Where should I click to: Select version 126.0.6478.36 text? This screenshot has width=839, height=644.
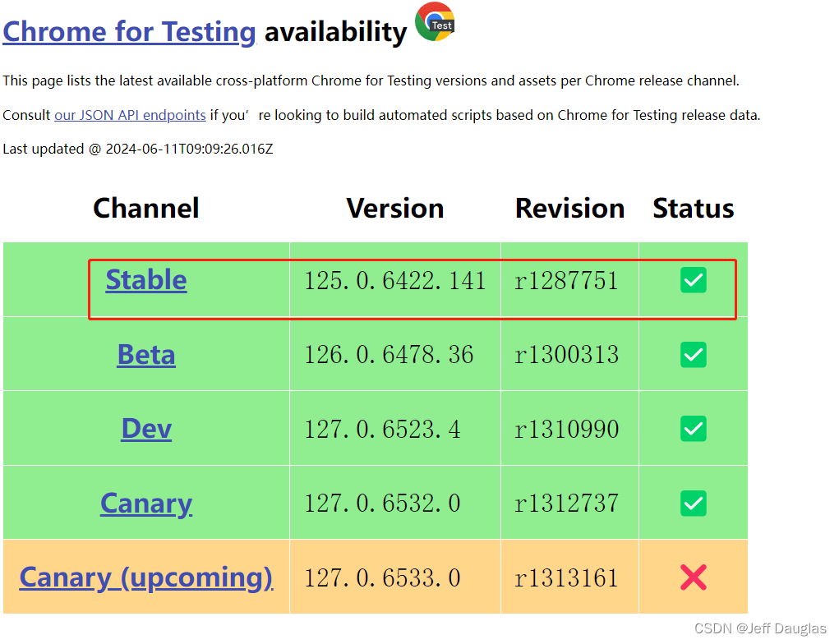389,355
